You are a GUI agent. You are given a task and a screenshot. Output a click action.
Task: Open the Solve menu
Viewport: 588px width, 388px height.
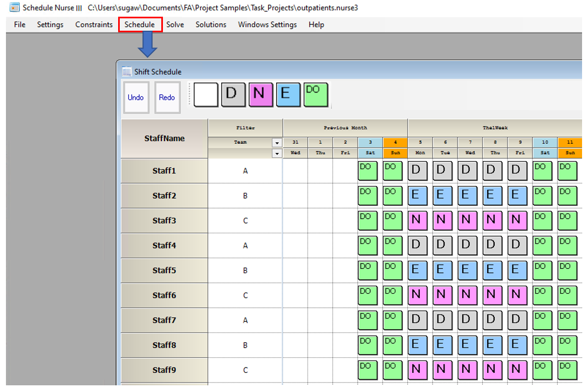tap(175, 25)
